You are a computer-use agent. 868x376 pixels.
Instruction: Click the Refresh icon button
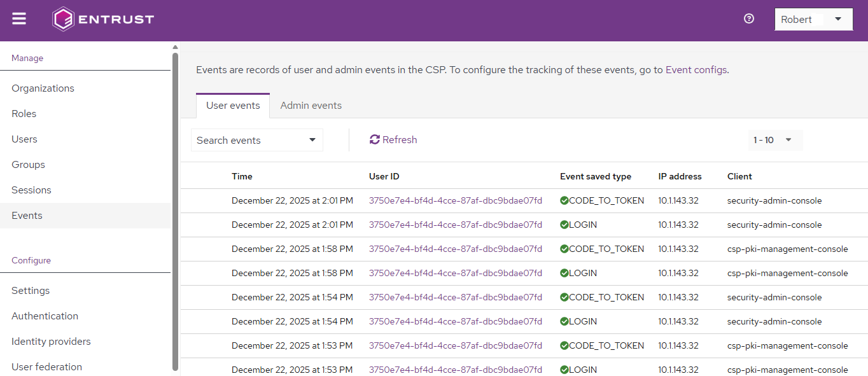click(x=375, y=140)
